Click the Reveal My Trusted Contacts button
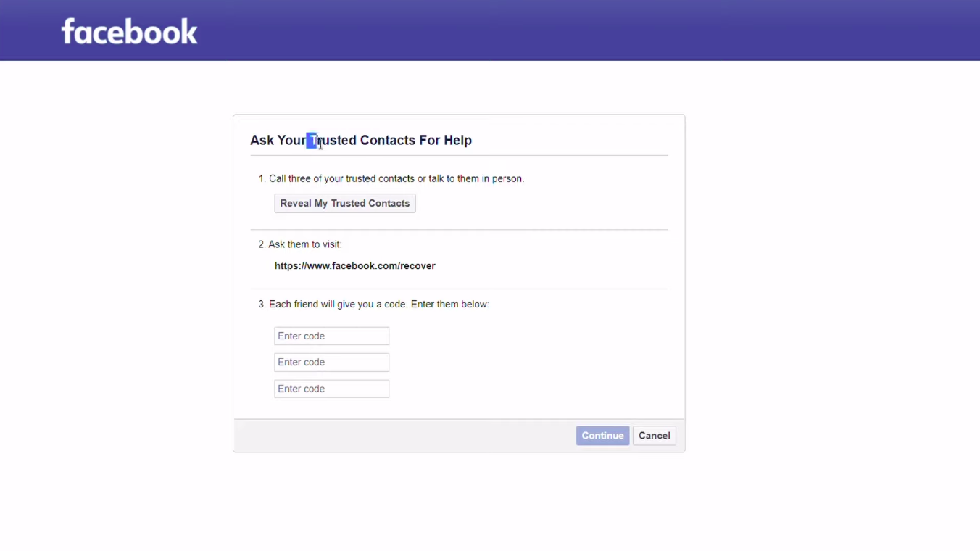The image size is (980, 551). coord(344,203)
